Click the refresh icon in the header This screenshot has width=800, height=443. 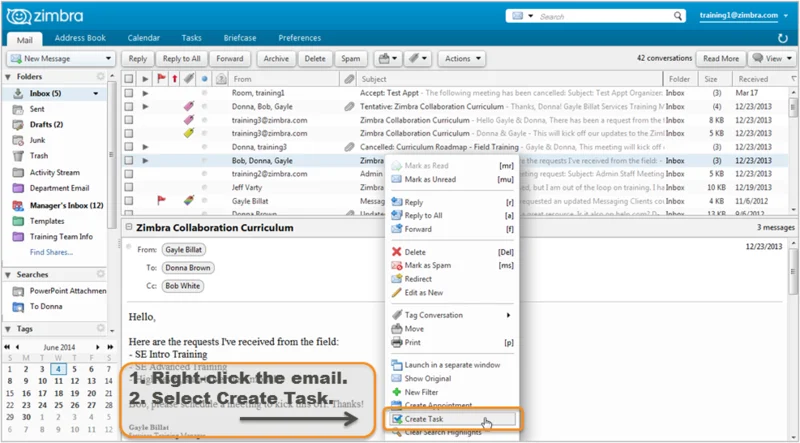point(781,38)
